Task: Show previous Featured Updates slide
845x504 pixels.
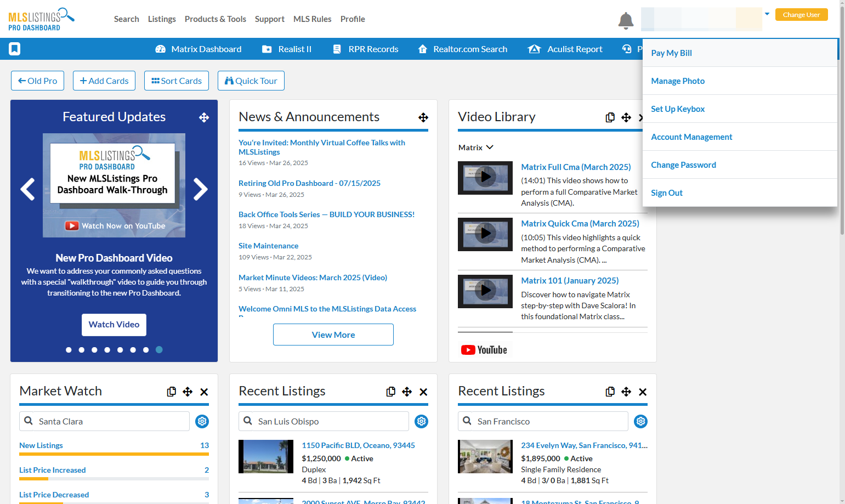Action: (27, 189)
